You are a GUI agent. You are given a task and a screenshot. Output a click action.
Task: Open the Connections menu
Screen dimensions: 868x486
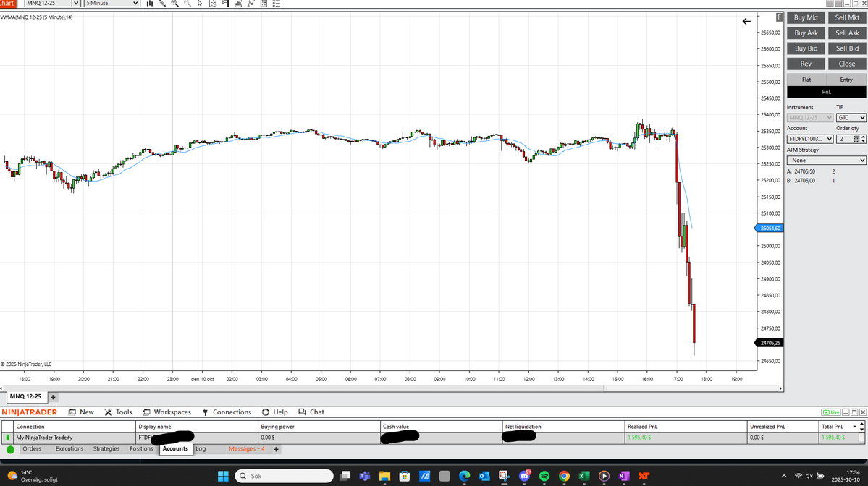tap(227, 412)
